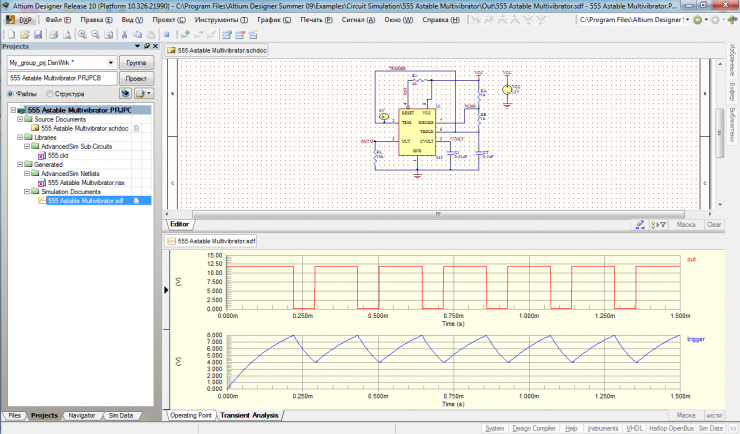The width and height of the screenshot is (740, 434).
Task: Collapse the Source Documents folder
Action: tap(20, 119)
